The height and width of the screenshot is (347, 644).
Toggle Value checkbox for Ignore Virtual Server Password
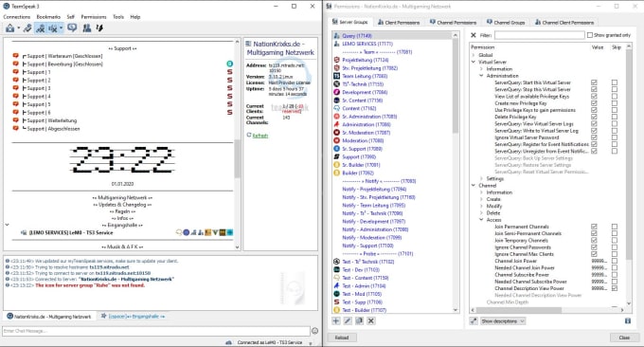click(594, 137)
